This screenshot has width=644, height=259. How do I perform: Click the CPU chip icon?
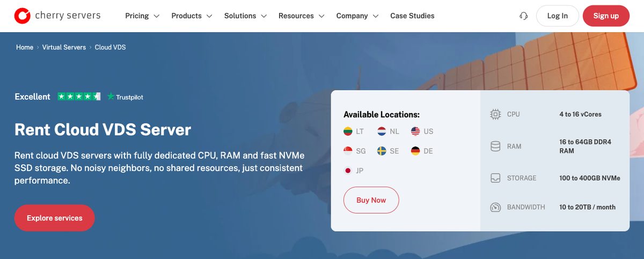click(x=495, y=114)
